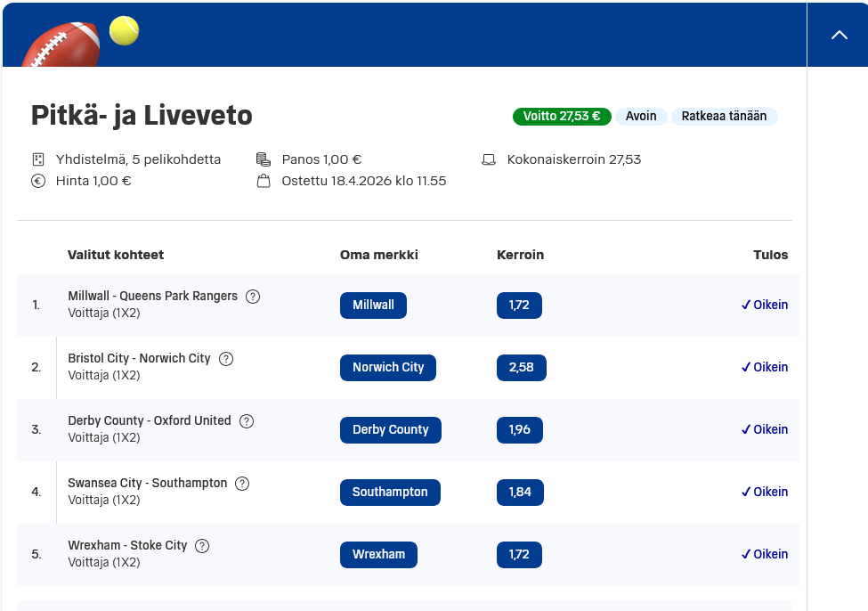The image size is (868, 611).
Task: Click Oikein result in Derby County row
Action: (765, 430)
